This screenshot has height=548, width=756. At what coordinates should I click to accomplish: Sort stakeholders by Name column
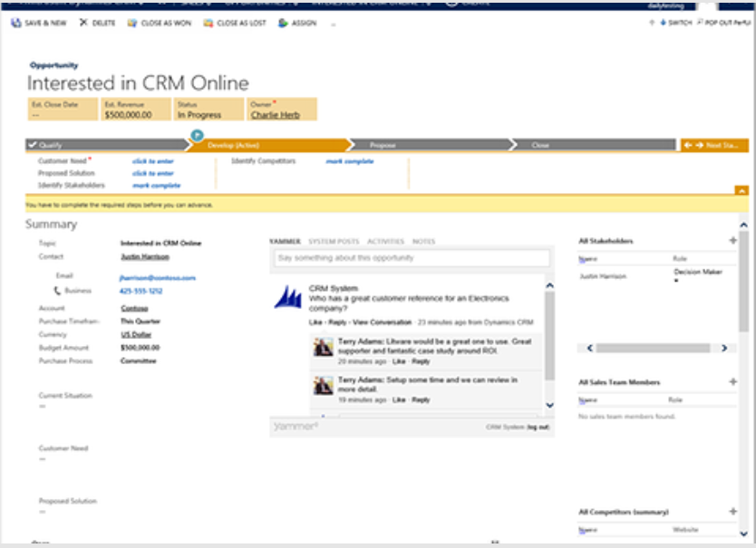coord(587,259)
